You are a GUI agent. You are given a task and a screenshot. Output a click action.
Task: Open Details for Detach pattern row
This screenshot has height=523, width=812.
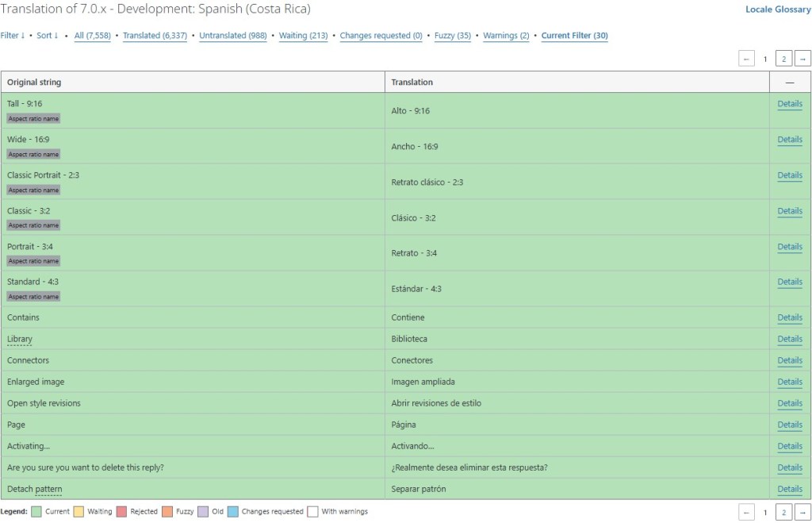point(790,489)
